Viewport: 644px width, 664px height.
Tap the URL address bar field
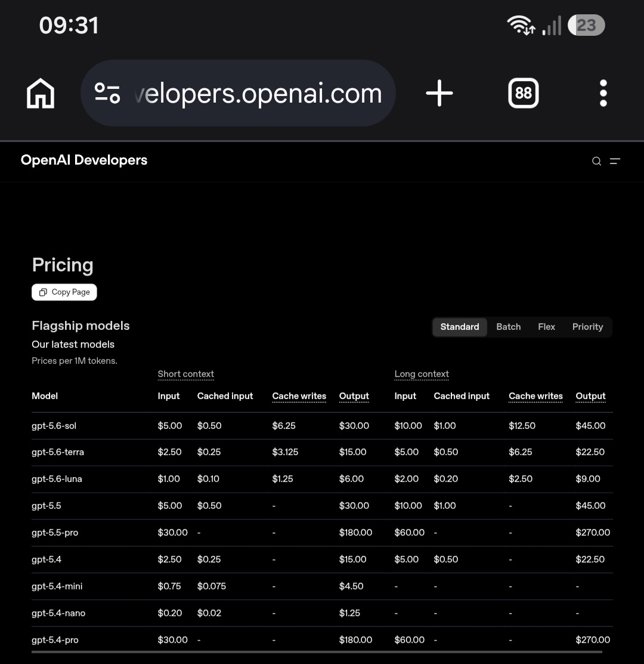(x=239, y=93)
